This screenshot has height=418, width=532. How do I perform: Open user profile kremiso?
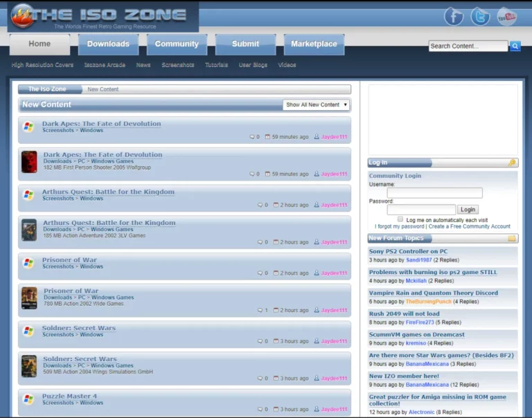pos(416,343)
